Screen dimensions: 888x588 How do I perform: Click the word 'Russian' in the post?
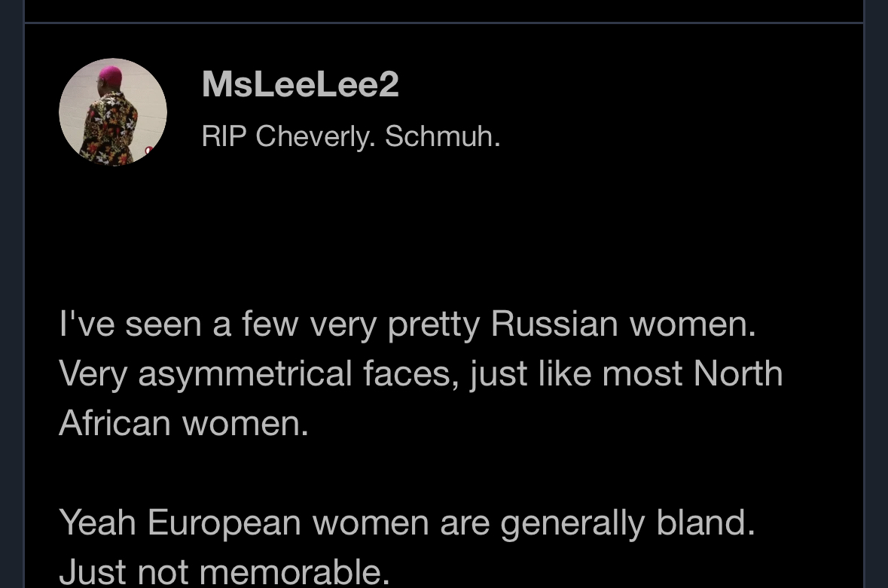pos(554,324)
